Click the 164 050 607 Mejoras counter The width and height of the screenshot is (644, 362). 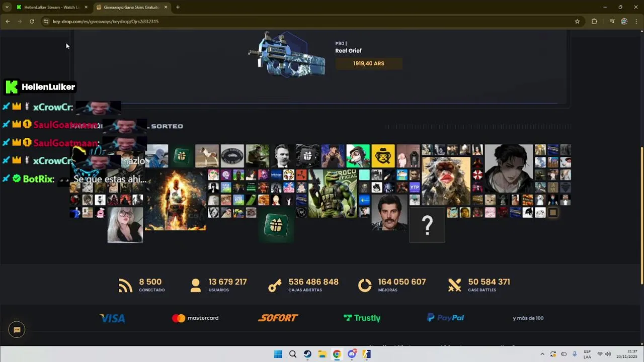pyautogui.click(x=402, y=285)
